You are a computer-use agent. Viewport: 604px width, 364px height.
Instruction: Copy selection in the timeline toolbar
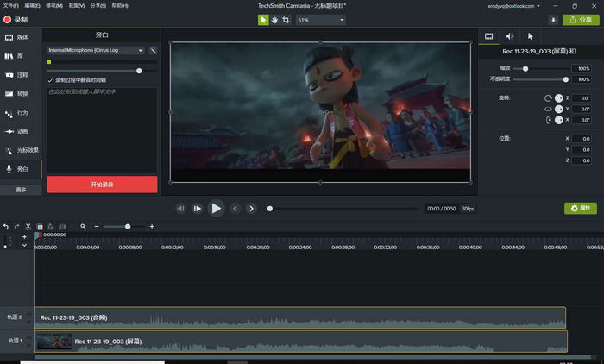coord(40,227)
